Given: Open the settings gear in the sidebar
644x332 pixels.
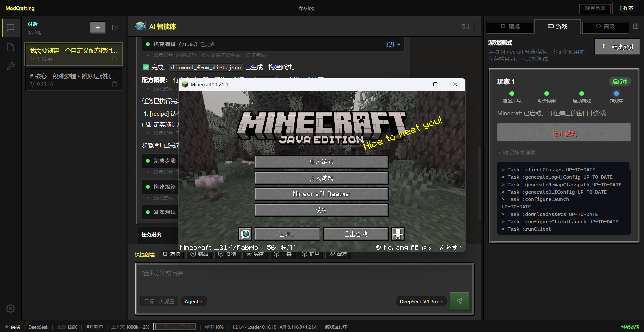Looking at the screenshot, I should click(x=11, y=308).
